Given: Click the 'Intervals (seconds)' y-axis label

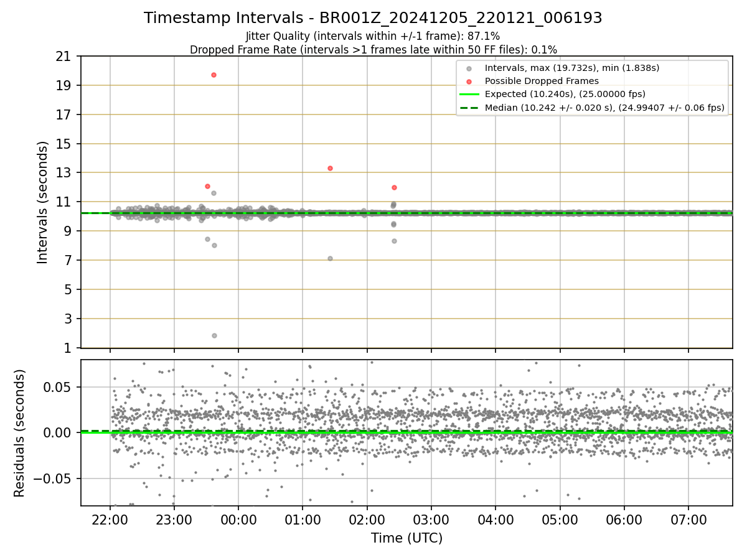Looking at the screenshot, I should (42, 202).
